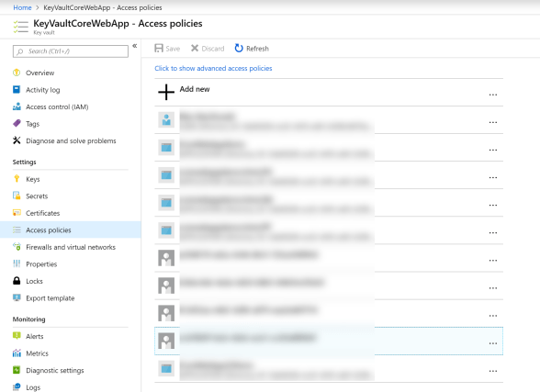Screen dimensions: 540x392
Task: Open Locks menu item
Action: (x=35, y=281)
